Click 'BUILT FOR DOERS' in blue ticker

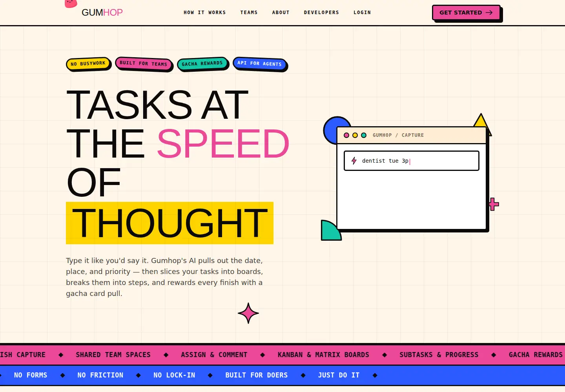pyautogui.click(x=257, y=375)
